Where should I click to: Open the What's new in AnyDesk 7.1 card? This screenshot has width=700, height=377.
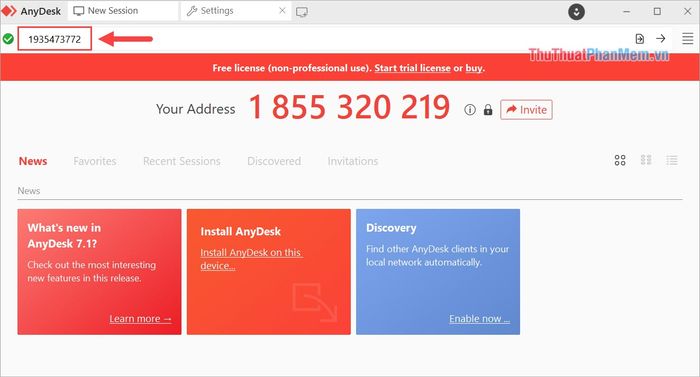100,272
